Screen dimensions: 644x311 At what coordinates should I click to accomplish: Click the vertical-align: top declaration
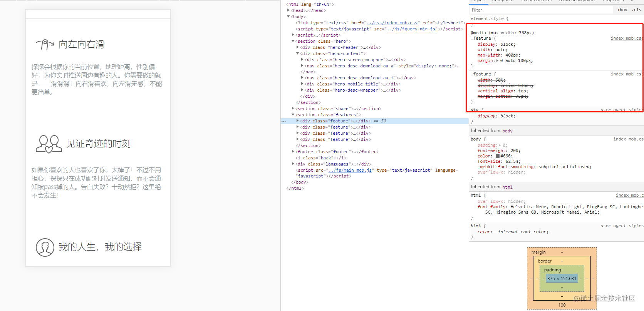(x=503, y=91)
